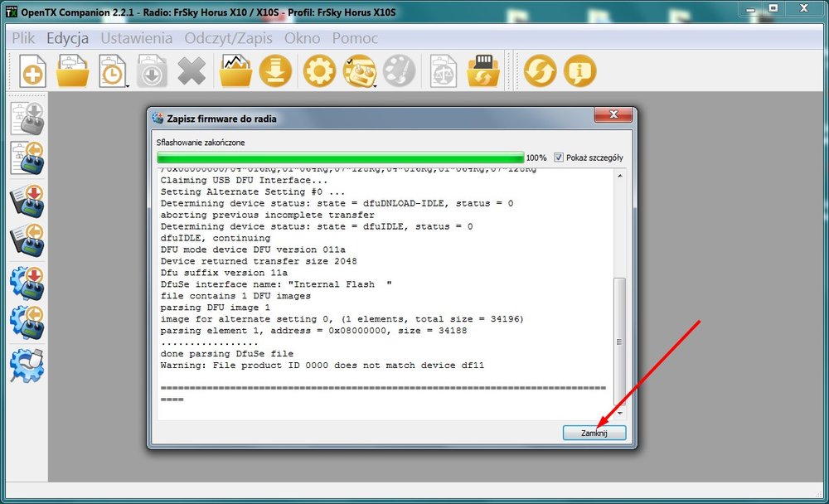This screenshot has height=504, width=829.
Task: Open the Plik menu
Action: (23, 38)
